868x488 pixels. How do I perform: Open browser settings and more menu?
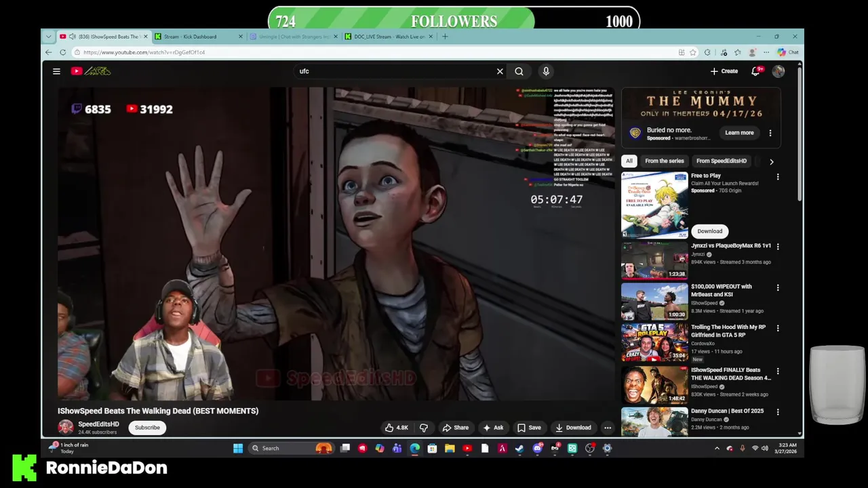767,52
